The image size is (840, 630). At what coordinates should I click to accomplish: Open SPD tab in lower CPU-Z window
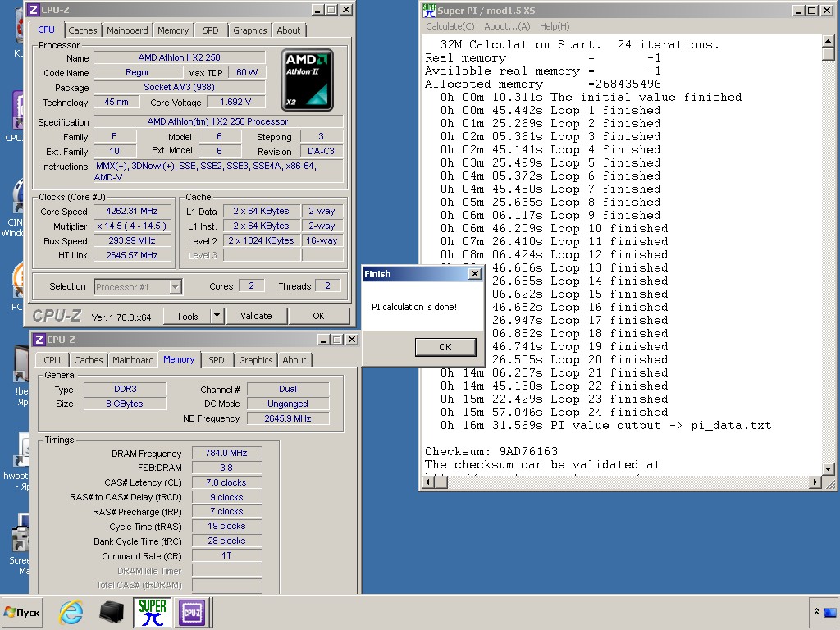click(x=217, y=360)
